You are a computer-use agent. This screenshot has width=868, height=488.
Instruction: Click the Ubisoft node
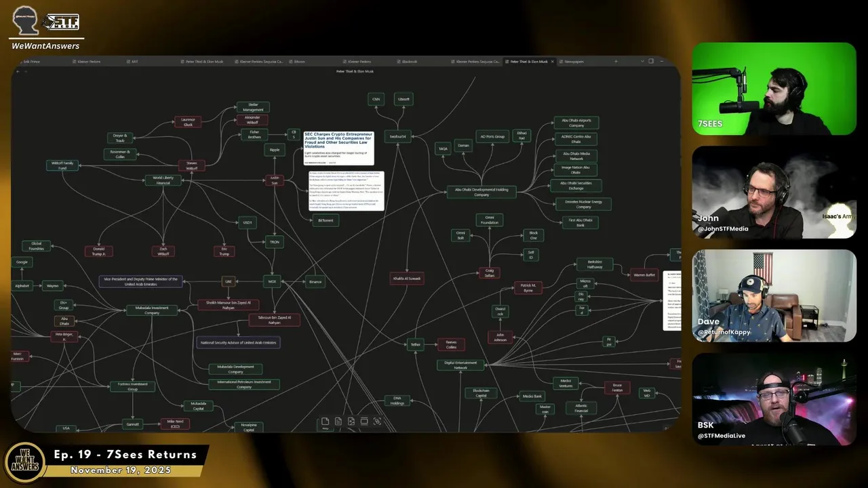tap(403, 99)
